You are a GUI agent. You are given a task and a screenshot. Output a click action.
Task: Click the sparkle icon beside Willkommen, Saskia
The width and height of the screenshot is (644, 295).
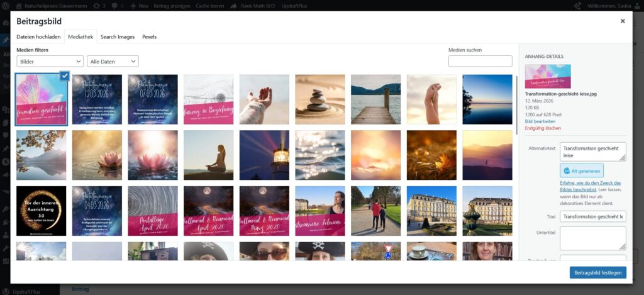[x=577, y=5]
